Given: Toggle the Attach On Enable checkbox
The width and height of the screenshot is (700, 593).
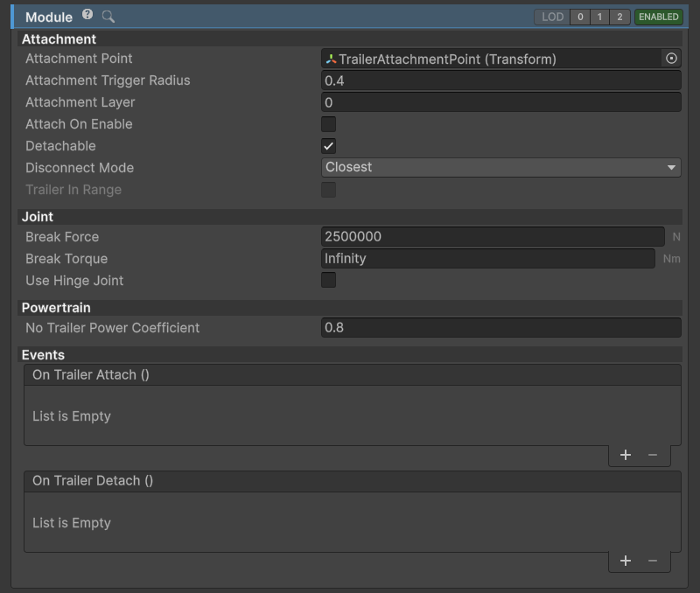Looking at the screenshot, I should point(329,124).
